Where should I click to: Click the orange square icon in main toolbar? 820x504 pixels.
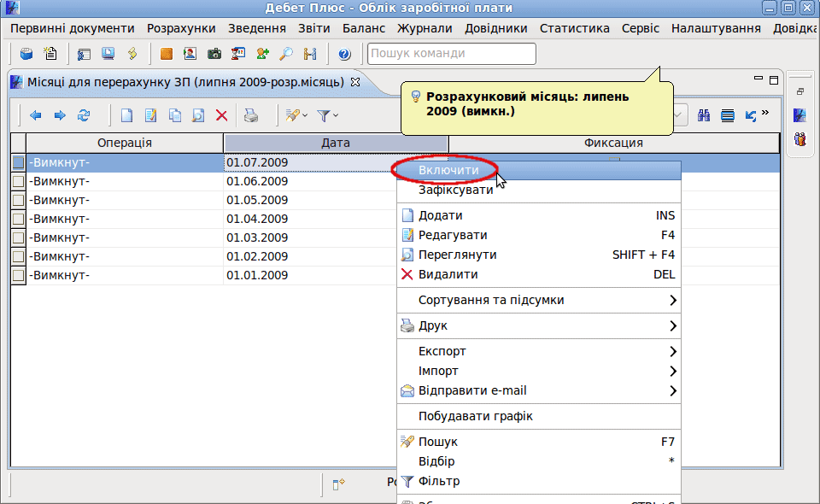[x=167, y=53]
